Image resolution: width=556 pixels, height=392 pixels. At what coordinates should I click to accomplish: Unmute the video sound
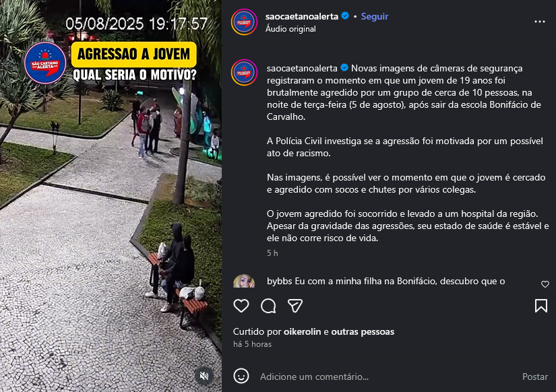pos(204,376)
